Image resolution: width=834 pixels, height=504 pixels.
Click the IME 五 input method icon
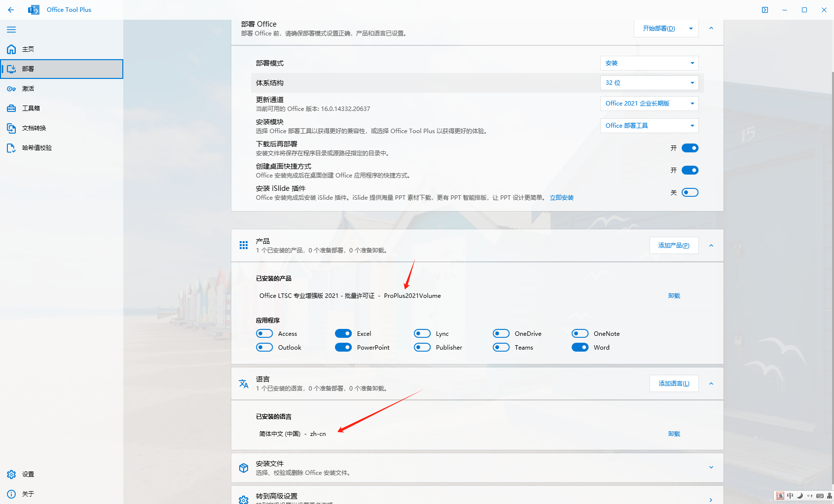pyautogui.click(x=780, y=496)
